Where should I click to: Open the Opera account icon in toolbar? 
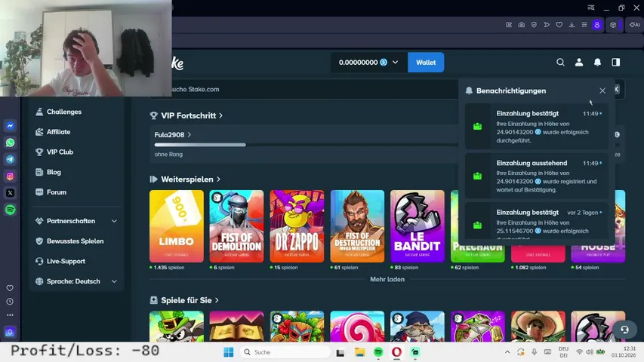(x=597, y=25)
